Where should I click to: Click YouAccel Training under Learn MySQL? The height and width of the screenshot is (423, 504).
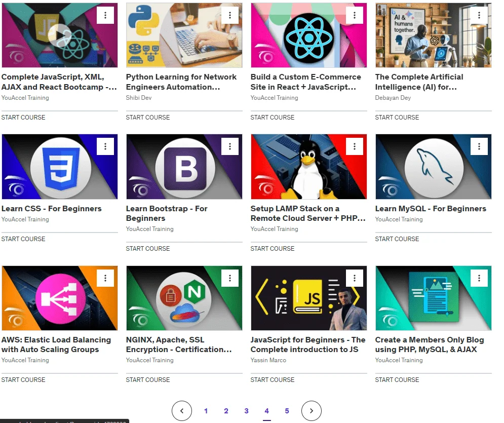coord(399,219)
